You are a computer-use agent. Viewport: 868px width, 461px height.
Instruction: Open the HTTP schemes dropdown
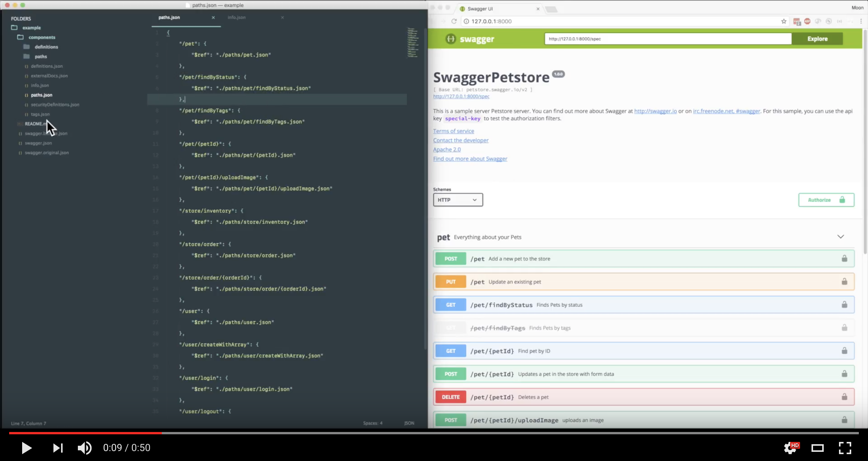pyautogui.click(x=458, y=200)
